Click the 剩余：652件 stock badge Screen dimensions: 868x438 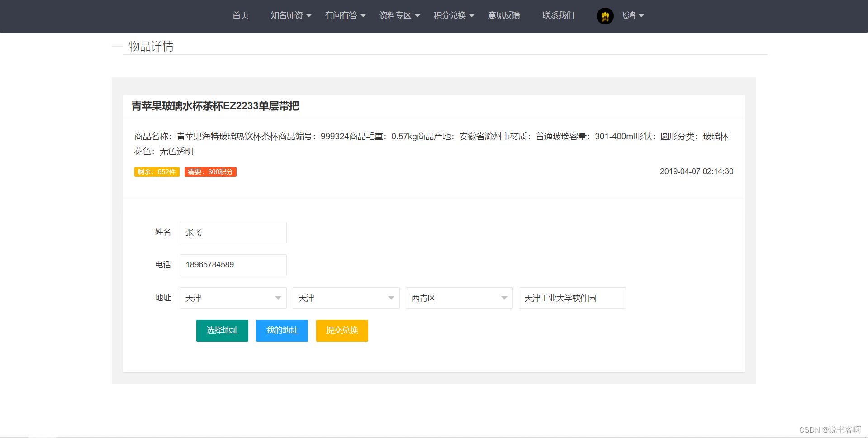[157, 172]
